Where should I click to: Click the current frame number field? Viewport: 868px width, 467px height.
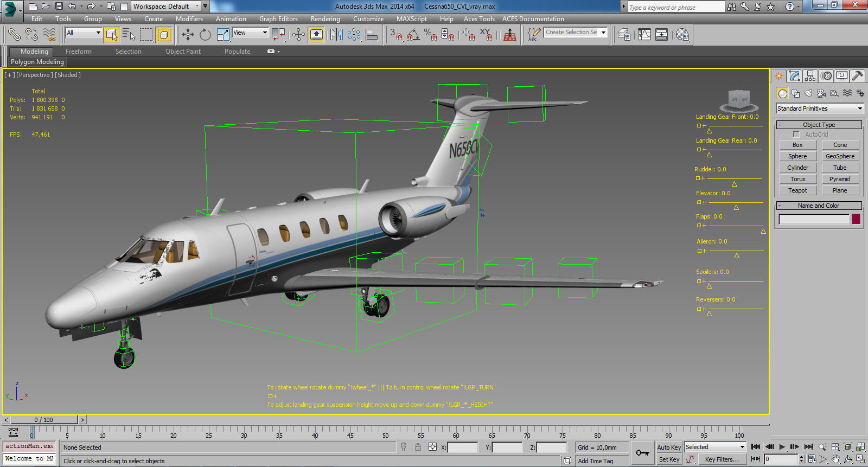click(x=781, y=459)
